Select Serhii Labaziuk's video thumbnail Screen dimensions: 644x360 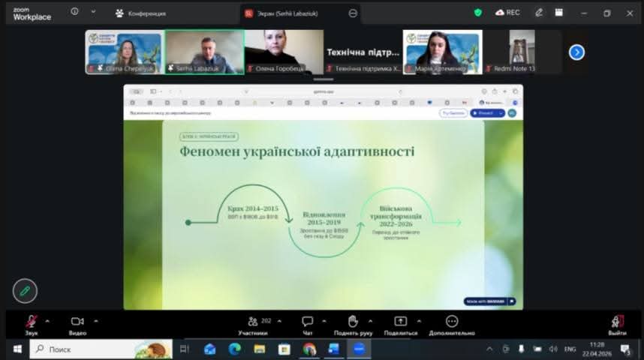pyautogui.click(x=204, y=51)
